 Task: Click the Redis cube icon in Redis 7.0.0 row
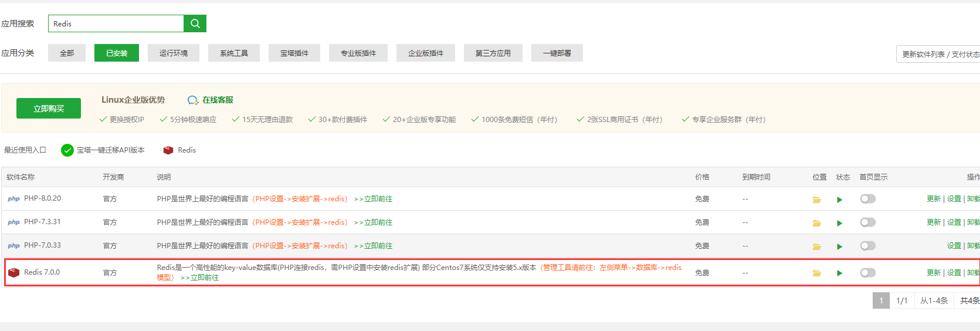click(x=13, y=272)
